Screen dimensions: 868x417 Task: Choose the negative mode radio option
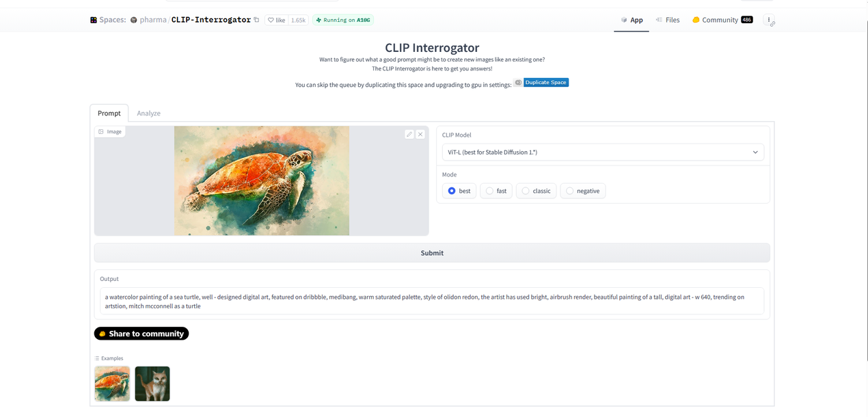tap(570, 191)
